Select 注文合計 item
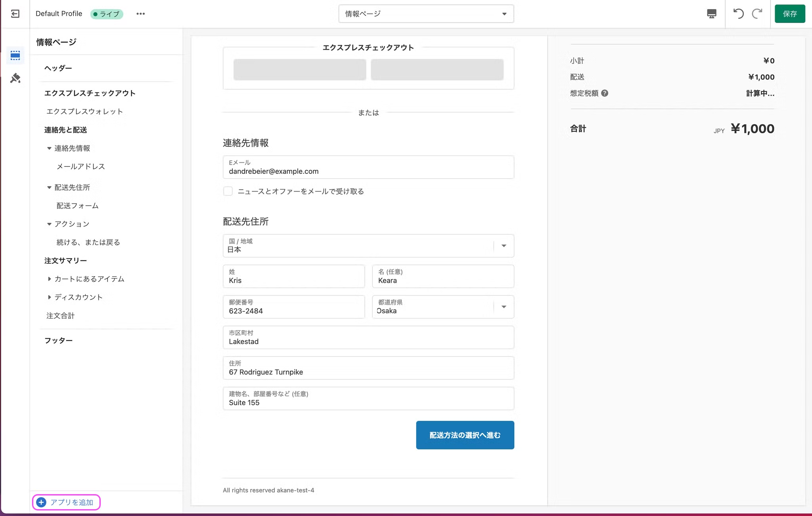 point(60,316)
